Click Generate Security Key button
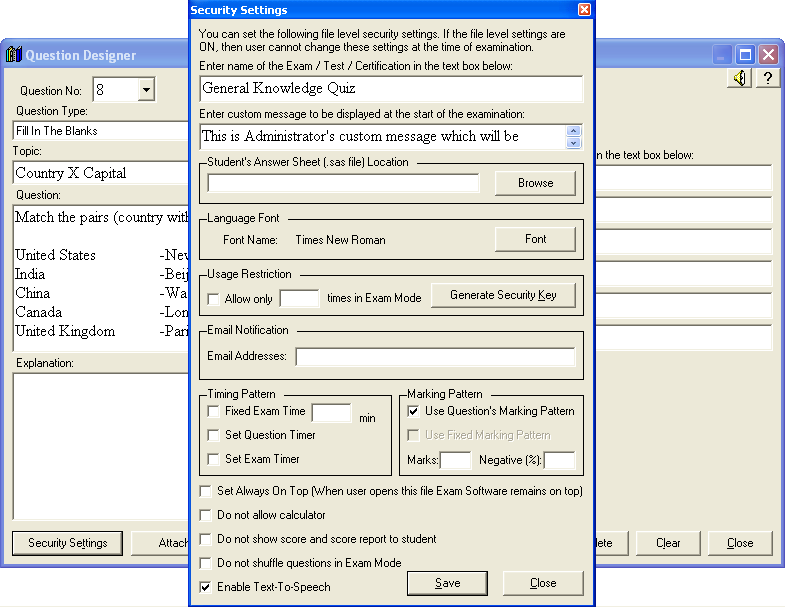Image resolution: width=785 pixels, height=607 pixels. 503,295
